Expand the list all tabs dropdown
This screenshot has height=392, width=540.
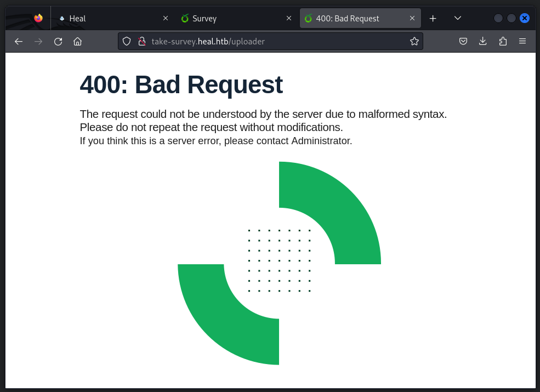(x=458, y=18)
